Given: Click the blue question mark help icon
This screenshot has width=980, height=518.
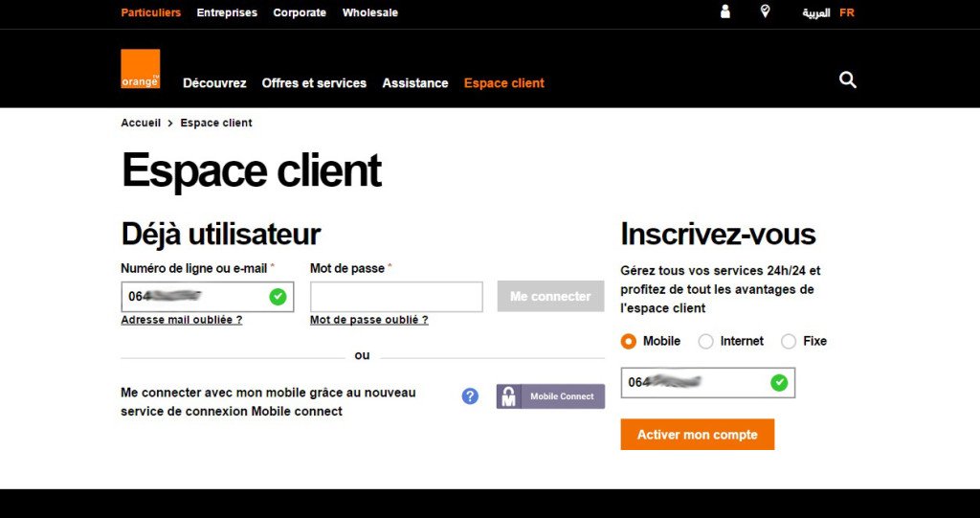Looking at the screenshot, I should (x=470, y=396).
